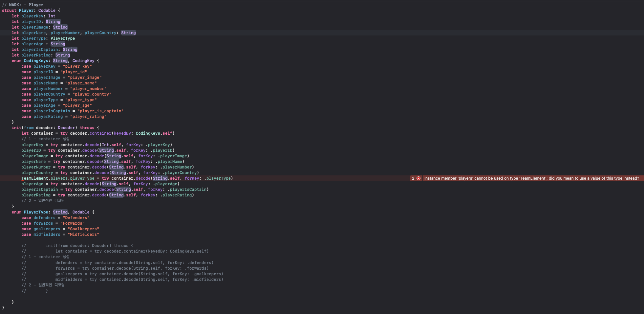Click the "// MARK: - Player" comment

23,5
